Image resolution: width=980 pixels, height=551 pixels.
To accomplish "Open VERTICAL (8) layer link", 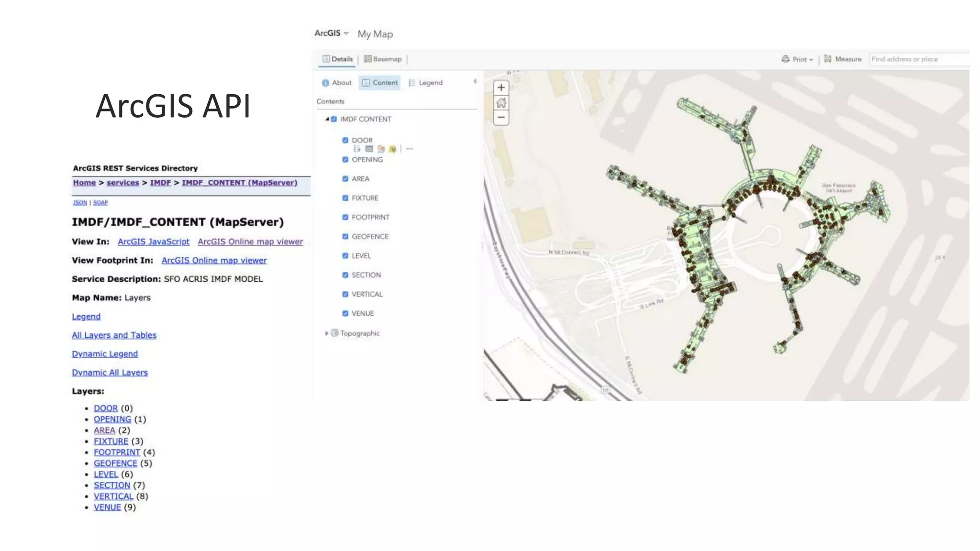I will [x=113, y=496].
